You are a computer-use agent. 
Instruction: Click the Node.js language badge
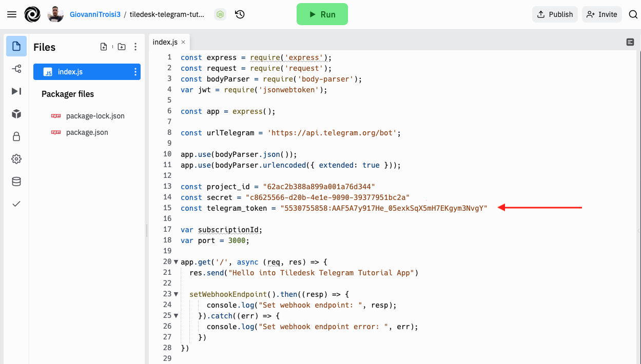tap(220, 14)
